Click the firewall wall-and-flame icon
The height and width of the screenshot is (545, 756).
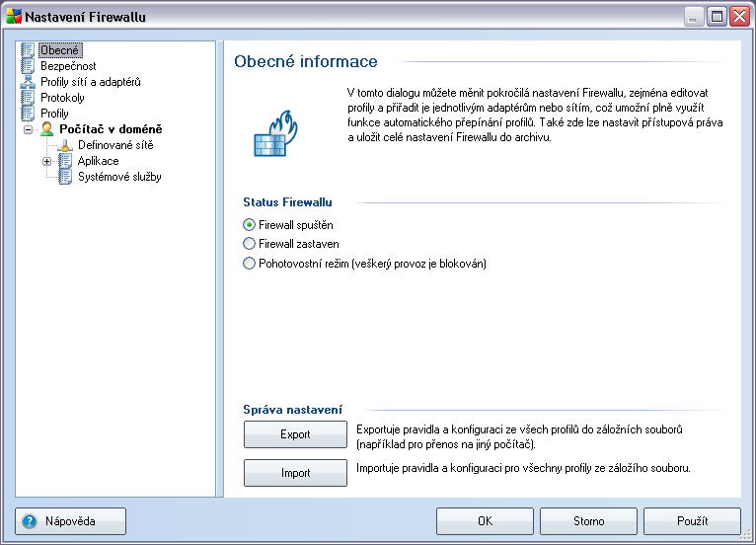pyautogui.click(x=275, y=133)
